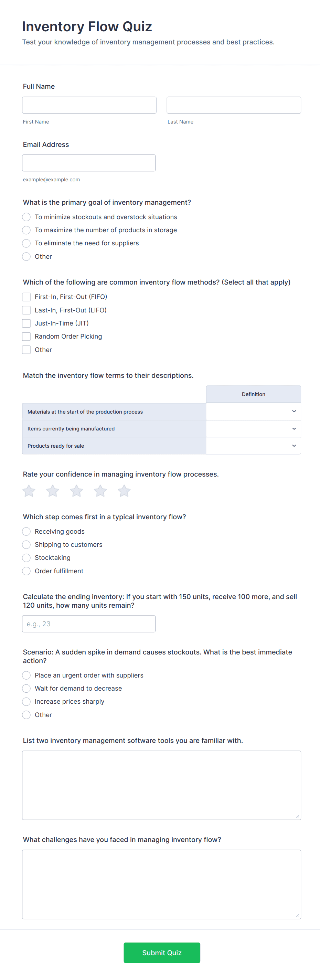Screen dimensions: 320x980
Task: Open 'Products ready for sale' definition dropdown
Action: click(253, 446)
